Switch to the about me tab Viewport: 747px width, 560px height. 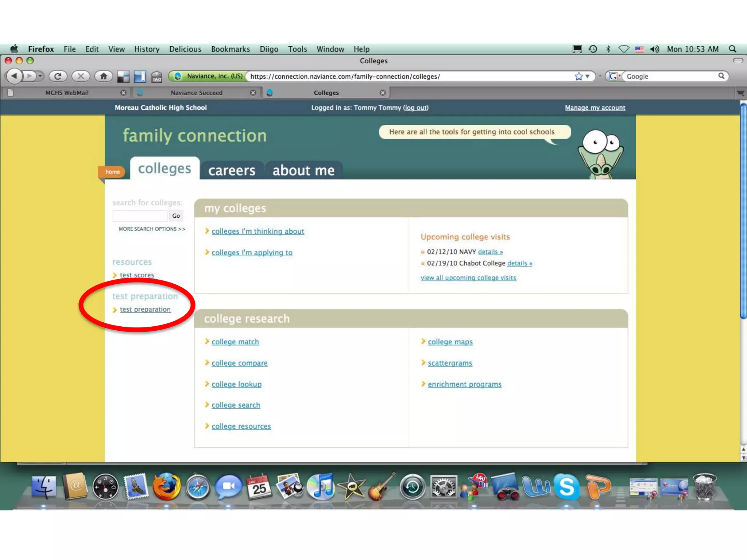click(x=303, y=171)
